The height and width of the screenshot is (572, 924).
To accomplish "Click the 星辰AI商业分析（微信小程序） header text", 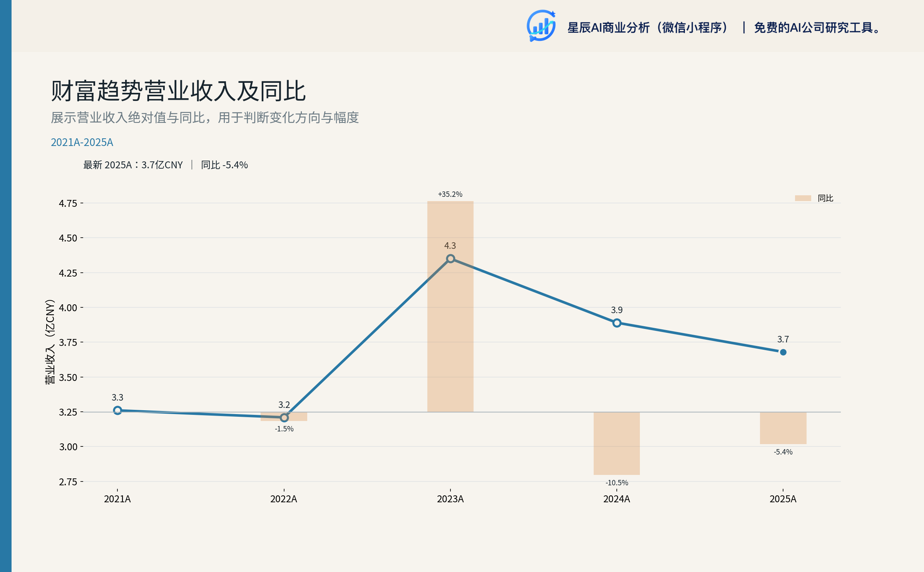I will click(x=648, y=28).
